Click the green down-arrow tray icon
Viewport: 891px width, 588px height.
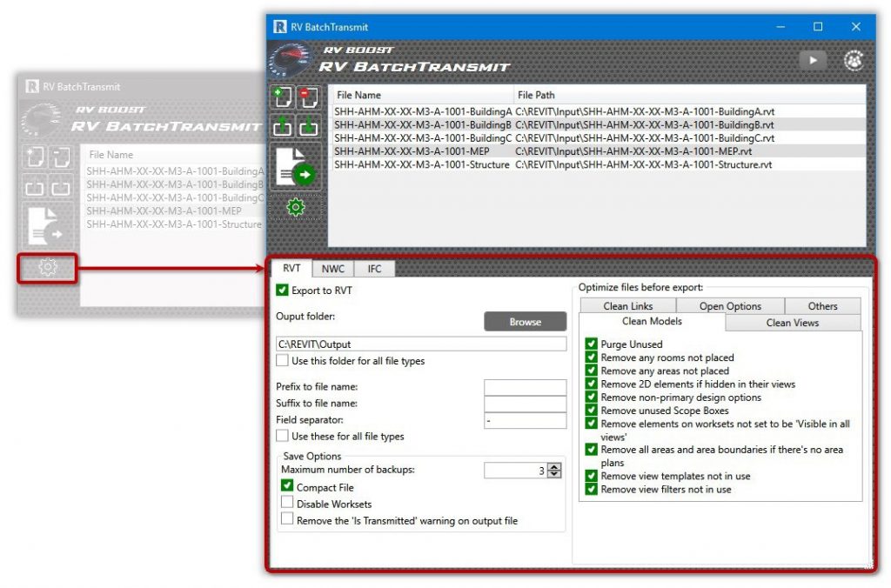[309, 125]
